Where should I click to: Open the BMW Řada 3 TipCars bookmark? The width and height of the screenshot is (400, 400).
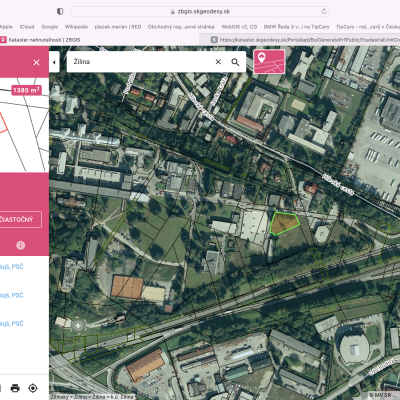pyautogui.click(x=296, y=27)
